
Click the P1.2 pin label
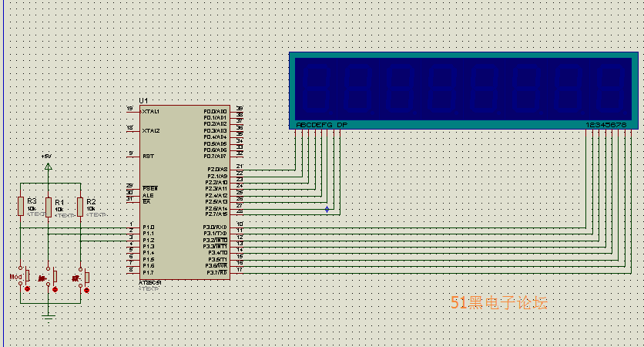(x=148, y=240)
